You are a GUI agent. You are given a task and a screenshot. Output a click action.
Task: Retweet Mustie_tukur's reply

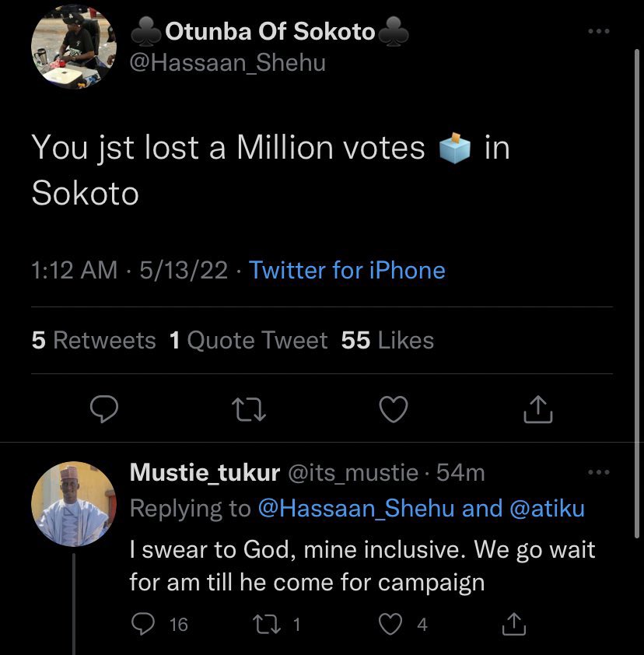tap(267, 624)
